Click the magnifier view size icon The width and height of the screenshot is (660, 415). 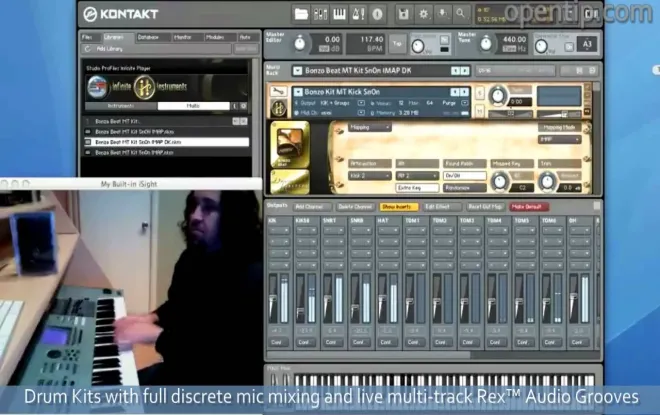[461, 14]
